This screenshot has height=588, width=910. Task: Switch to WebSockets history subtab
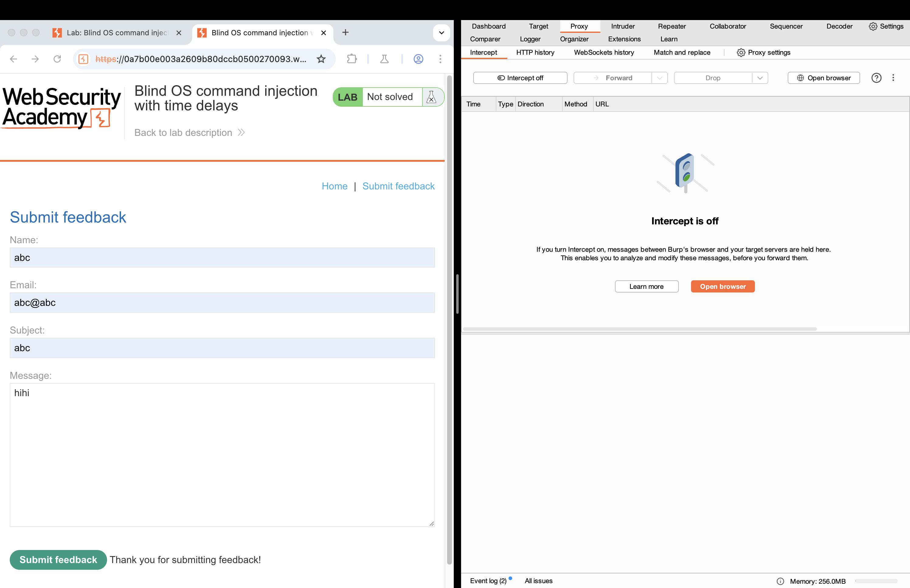[x=604, y=52]
